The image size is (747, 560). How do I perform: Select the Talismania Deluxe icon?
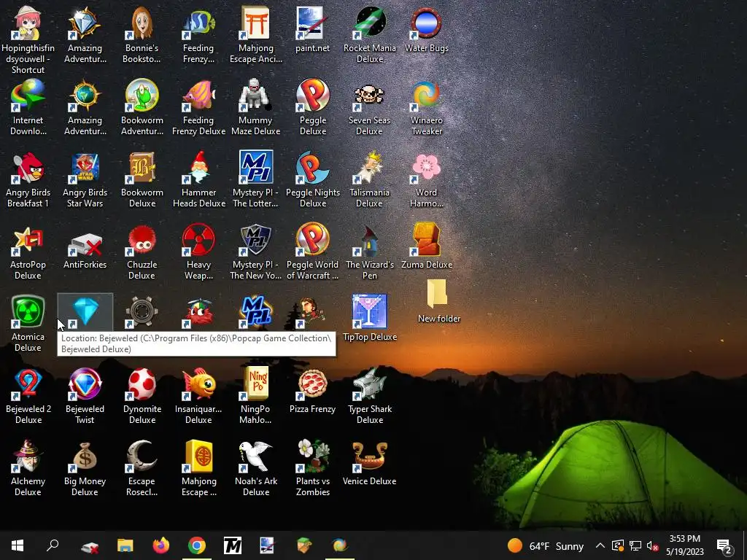click(370, 168)
